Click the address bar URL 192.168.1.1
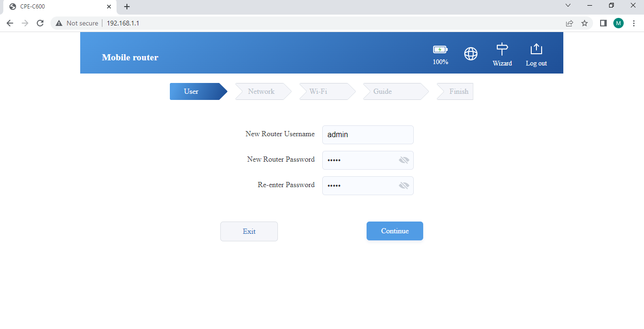 pyautogui.click(x=123, y=23)
